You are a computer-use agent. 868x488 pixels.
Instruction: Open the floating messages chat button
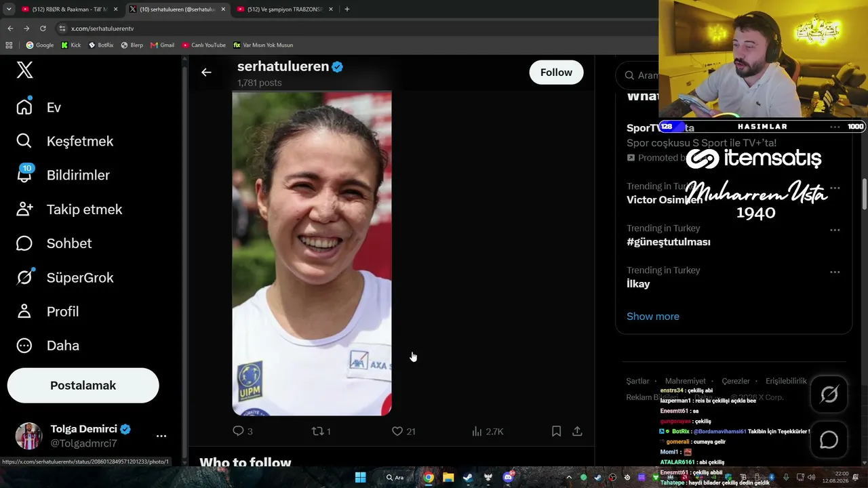[829, 440]
